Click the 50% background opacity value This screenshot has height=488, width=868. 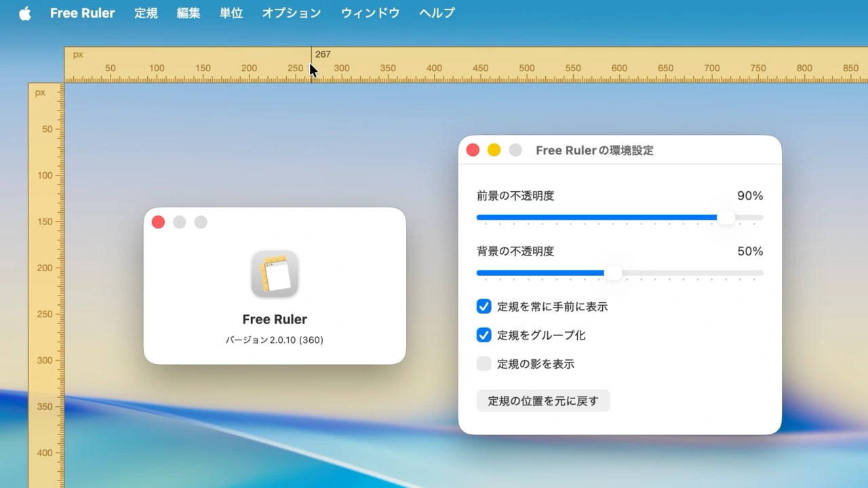[x=750, y=251]
